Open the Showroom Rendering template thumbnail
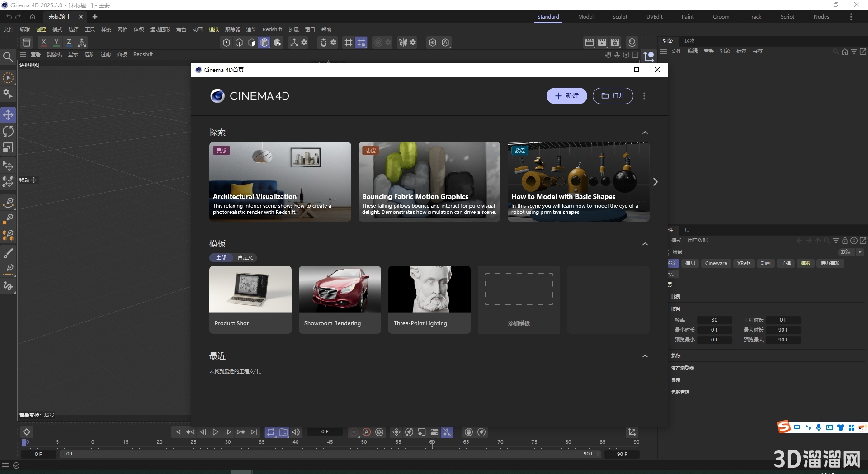Viewport: 868px width, 474px height. (x=340, y=289)
